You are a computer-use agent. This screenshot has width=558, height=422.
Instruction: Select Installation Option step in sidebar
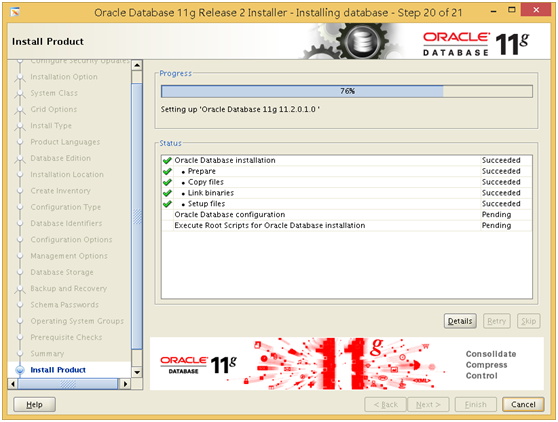tap(64, 77)
